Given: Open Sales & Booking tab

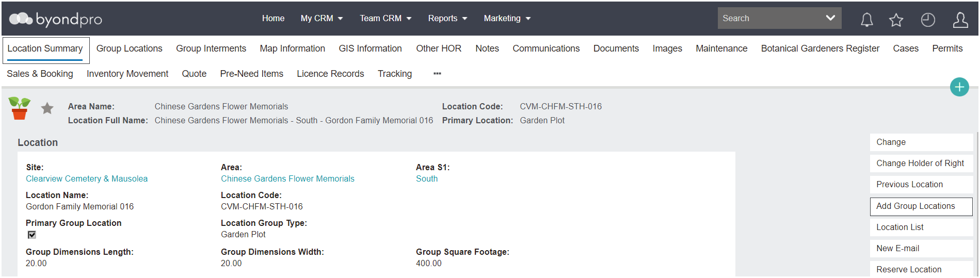Looking at the screenshot, I should click(40, 74).
